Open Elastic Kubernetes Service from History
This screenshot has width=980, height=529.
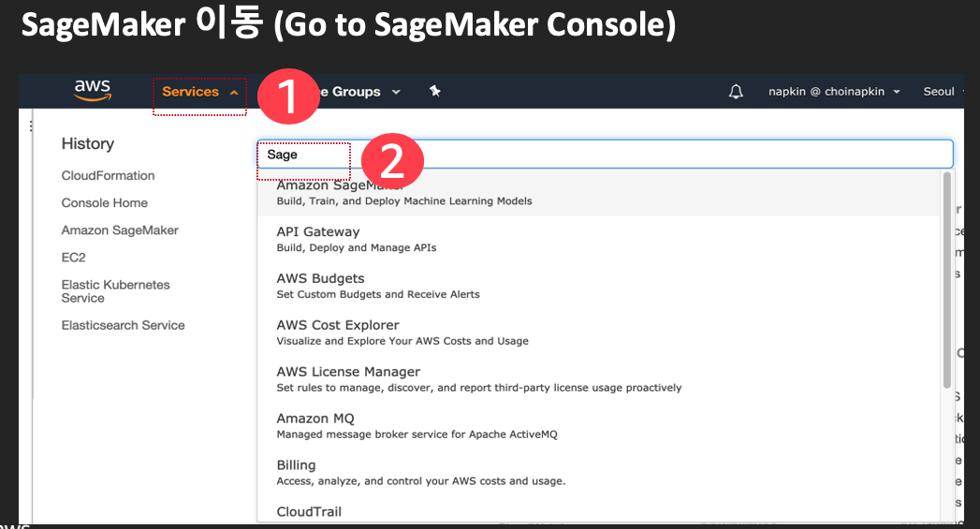coord(115,291)
